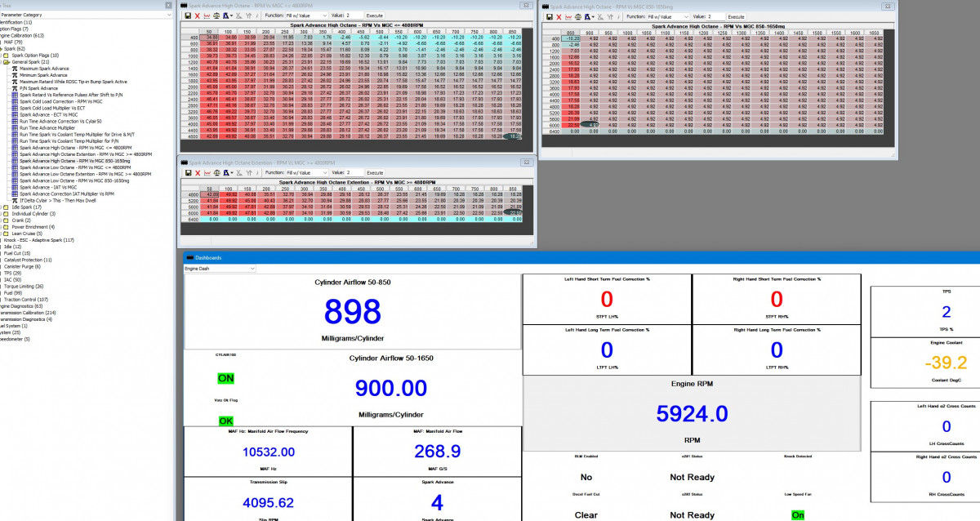
Task: Click the table grid icon beside Run Time Advance Multiplier
Action: click(x=14, y=128)
